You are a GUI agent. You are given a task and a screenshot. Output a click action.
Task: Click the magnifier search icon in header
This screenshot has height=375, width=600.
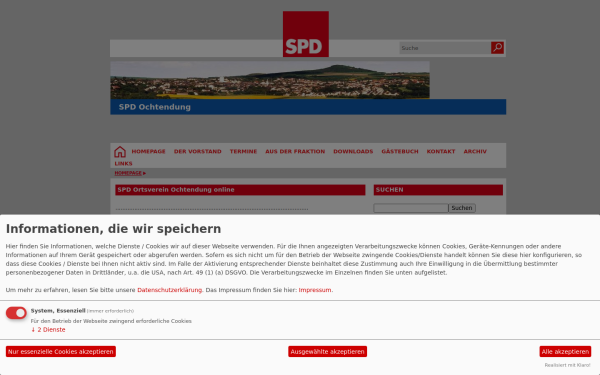coord(497,48)
